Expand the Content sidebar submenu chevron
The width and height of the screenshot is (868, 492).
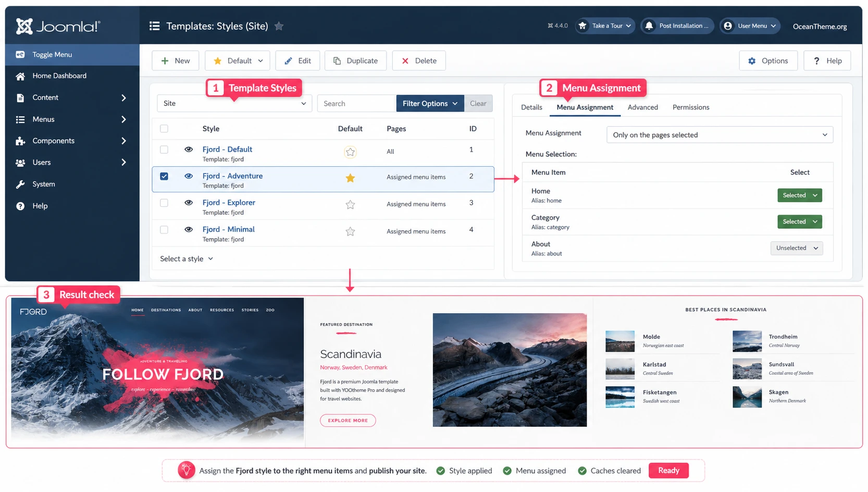pos(123,98)
